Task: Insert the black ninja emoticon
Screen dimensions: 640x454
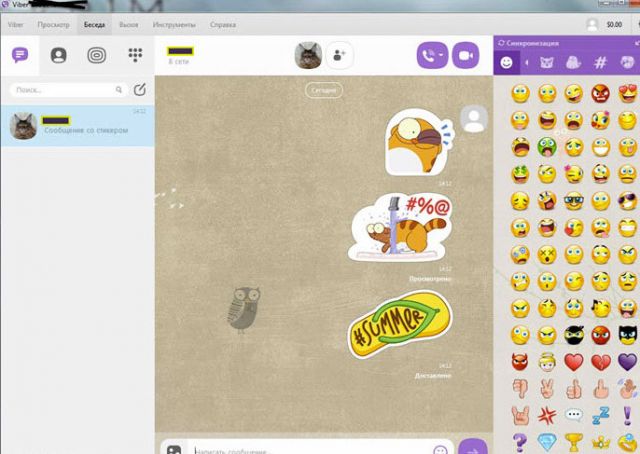Action: pyautogui.click(x=573, y=335)
